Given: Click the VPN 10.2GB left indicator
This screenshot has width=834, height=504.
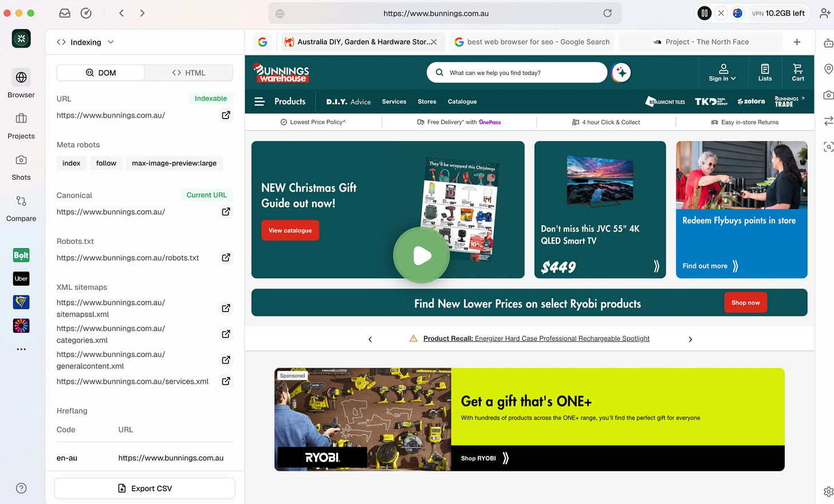Looking at the screenshot, I should tap(778, 13).
